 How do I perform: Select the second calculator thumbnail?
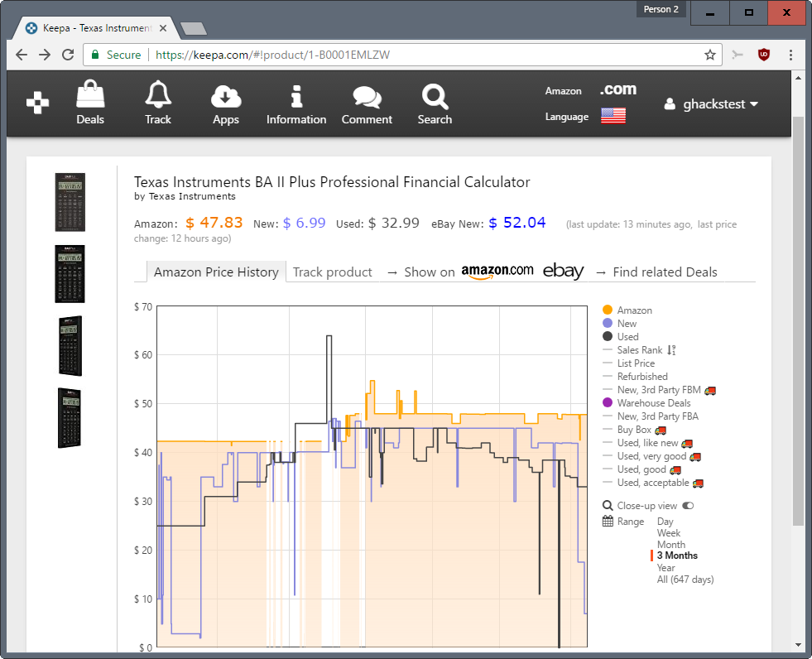tap(70, 274)
